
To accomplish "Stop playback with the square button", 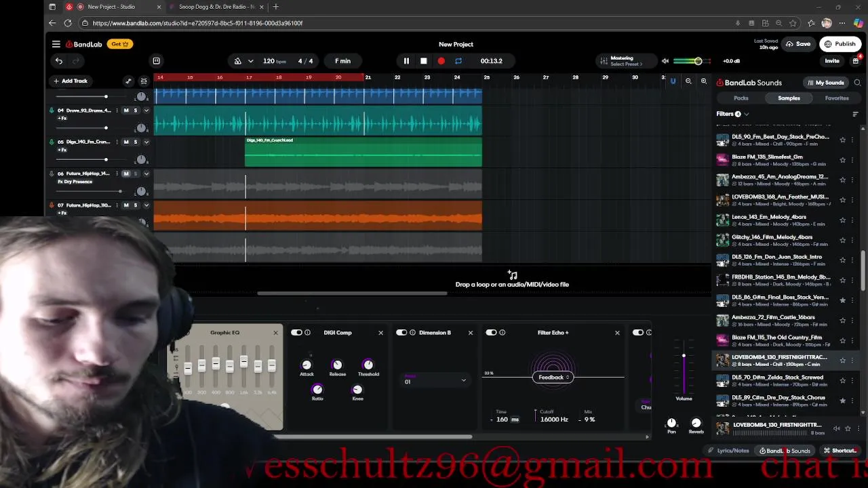I will 424,61.
